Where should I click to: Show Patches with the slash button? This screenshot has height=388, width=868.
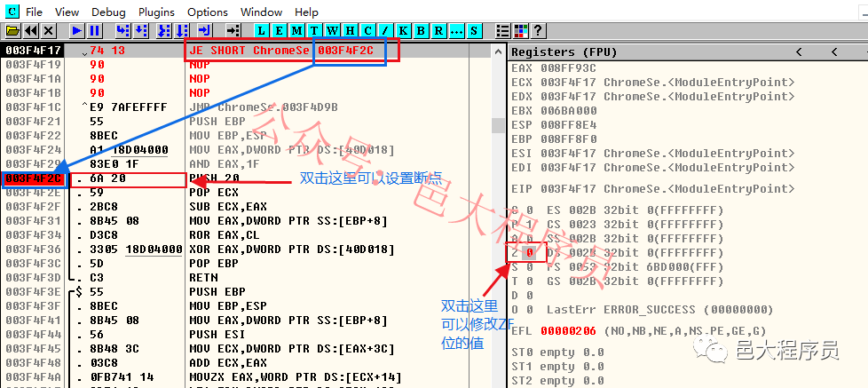click(x=385, y=30)
